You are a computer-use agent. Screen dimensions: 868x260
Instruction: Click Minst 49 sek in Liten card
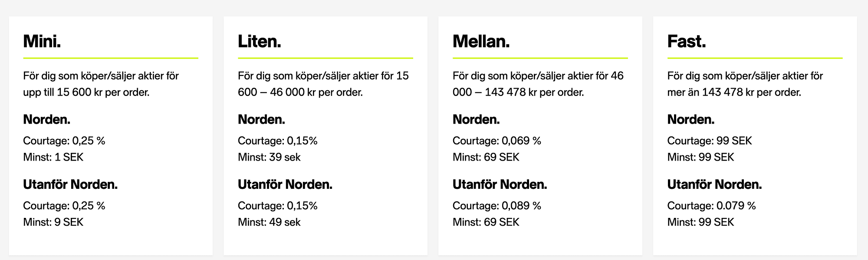point(269,222)
